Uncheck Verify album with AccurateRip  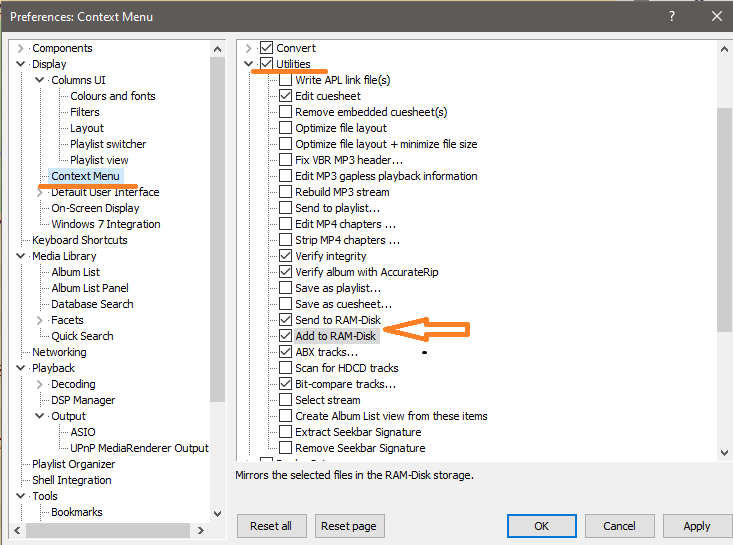tap(286, 272)
